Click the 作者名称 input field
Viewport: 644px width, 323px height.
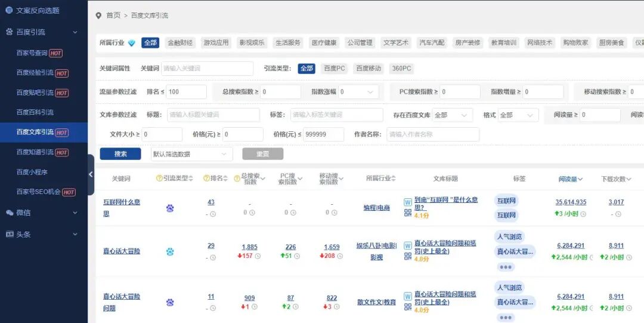(x=433, y=134)
